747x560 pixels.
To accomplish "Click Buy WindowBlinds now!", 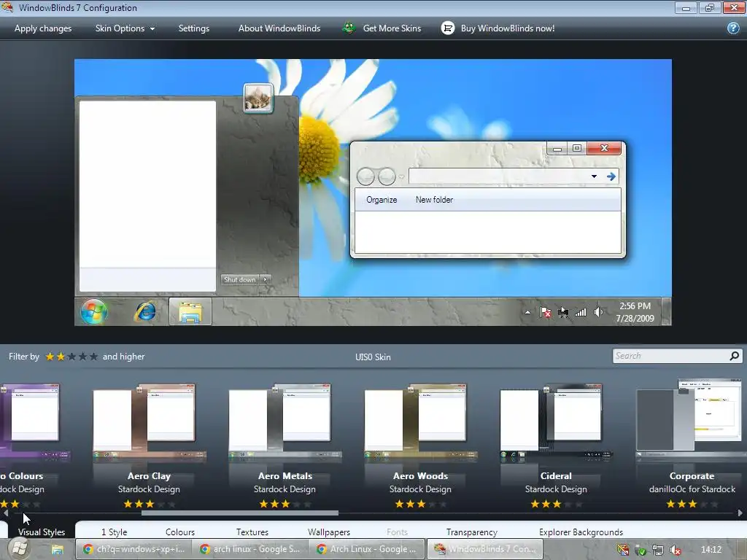I will click(x=508, y=28).
